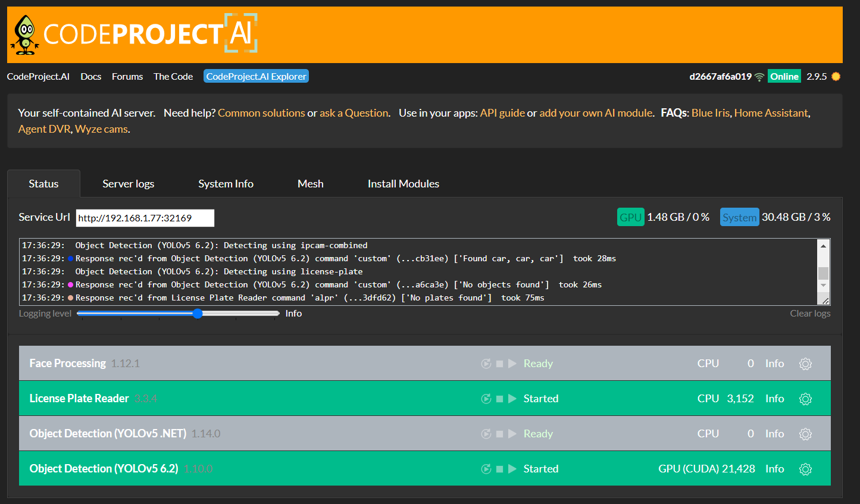Launch CodeProject.AI Explorer
This screenshot has height=504, width=860.
[x=256, y=76]
